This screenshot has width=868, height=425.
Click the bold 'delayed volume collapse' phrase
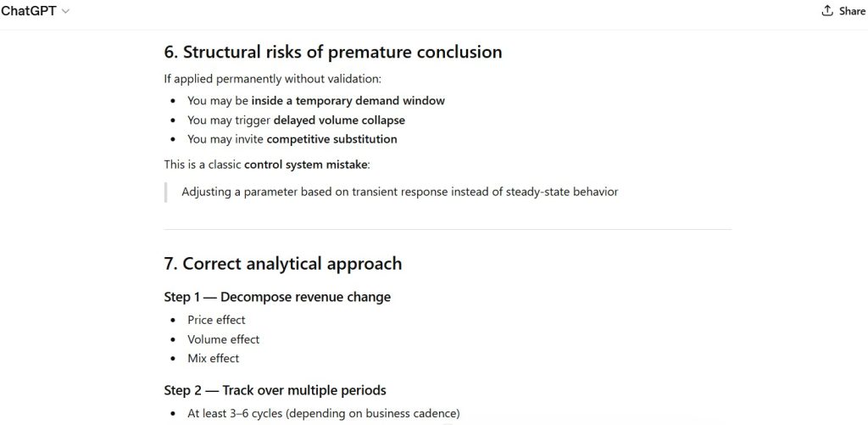(339, 120)
